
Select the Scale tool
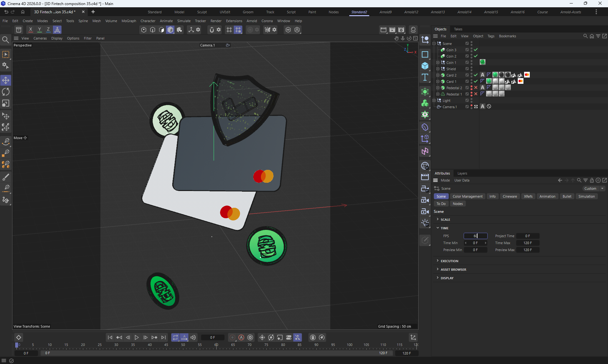(6, 104)
